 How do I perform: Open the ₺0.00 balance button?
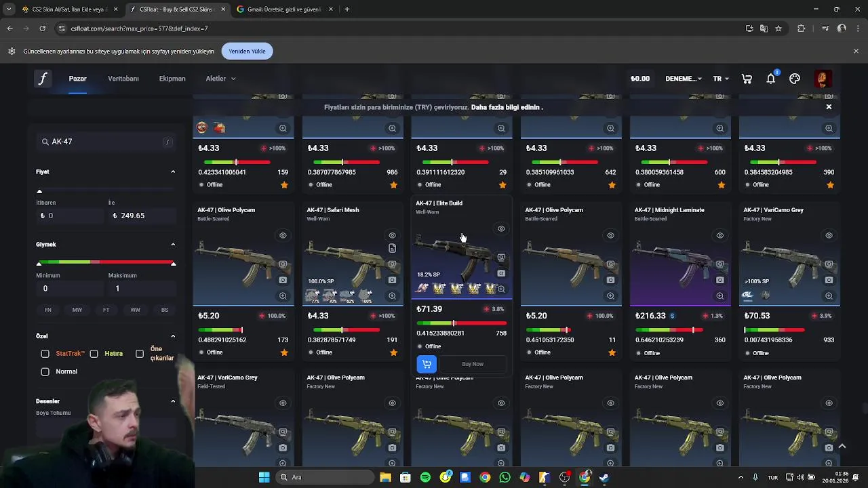[640, 79]
